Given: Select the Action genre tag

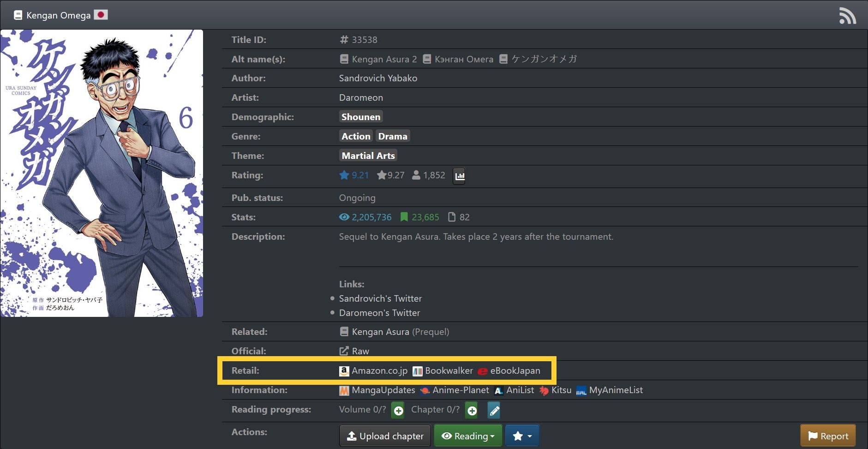Looking at the screenshot, I should coord(356,136).
